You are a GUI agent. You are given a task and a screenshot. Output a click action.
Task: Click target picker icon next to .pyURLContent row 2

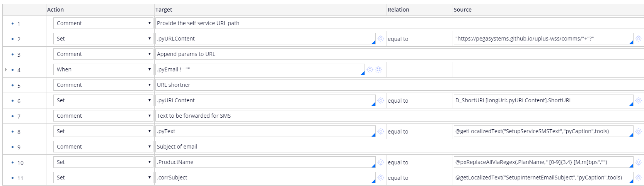381,39
